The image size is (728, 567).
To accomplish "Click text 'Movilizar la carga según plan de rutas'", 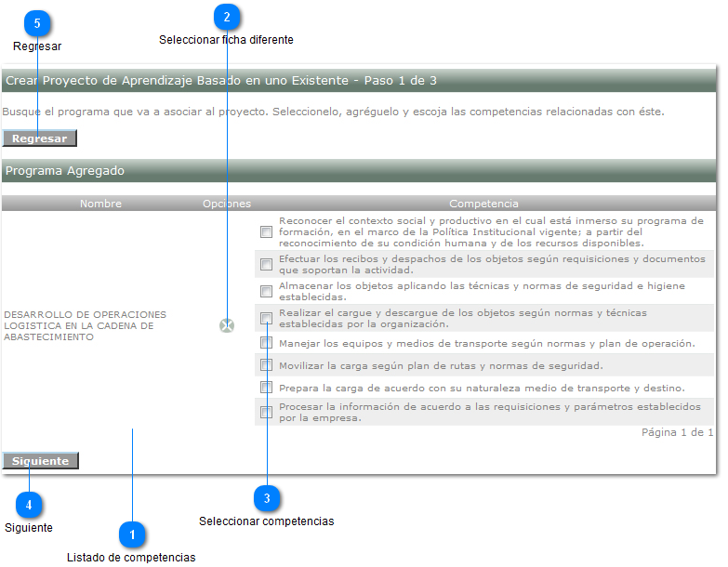I will 441,365.
